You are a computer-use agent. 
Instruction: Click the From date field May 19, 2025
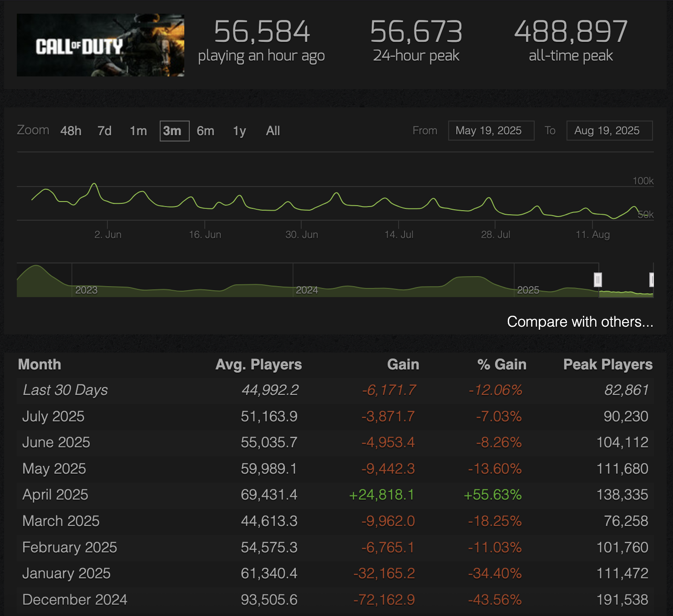[491, 131]
